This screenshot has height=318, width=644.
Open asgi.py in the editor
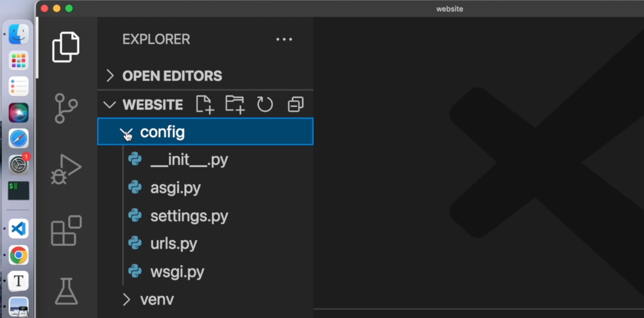175,188
